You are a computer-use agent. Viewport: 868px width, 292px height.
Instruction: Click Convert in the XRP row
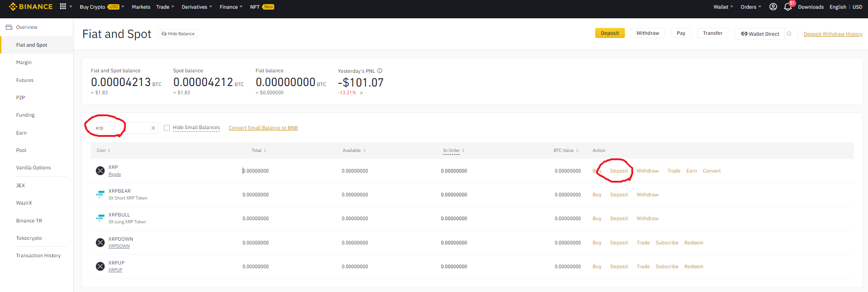(711, 171)
